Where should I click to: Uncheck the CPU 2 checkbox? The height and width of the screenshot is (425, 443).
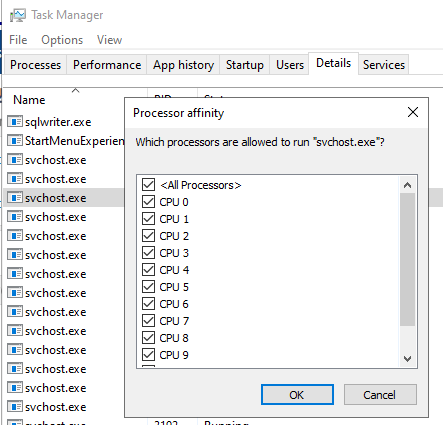[x=148, y=235]
